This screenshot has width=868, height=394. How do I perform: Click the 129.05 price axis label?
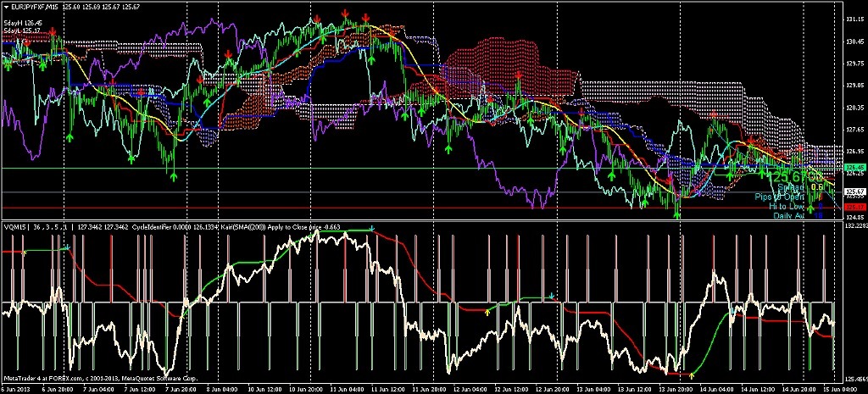pos(855,86)
